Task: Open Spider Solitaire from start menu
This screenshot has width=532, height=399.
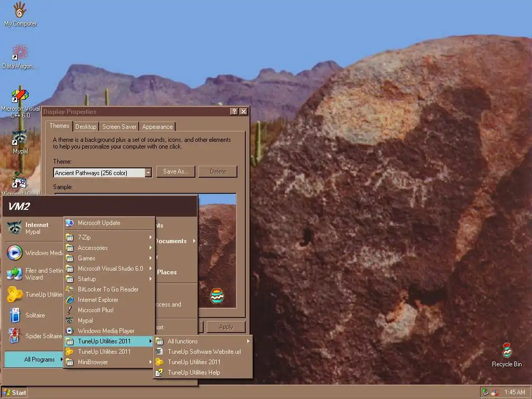Action: [34, 336]
